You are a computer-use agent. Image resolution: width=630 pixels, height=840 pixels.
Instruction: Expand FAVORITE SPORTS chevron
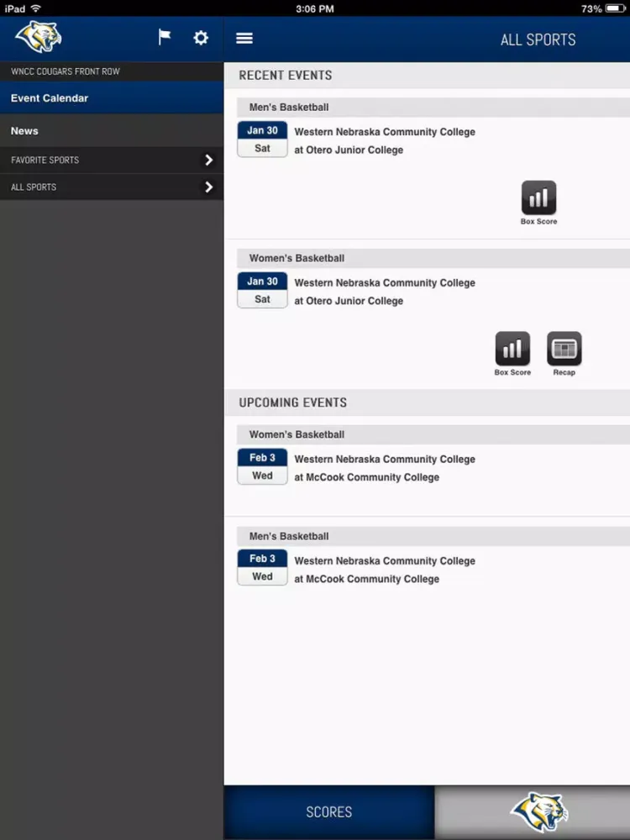(x=209, y=160)
